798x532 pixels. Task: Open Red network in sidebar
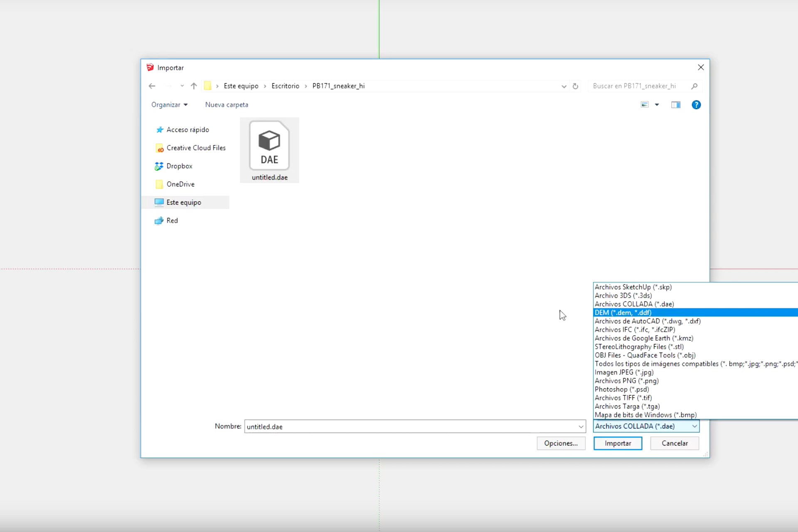tap(172, 221)
